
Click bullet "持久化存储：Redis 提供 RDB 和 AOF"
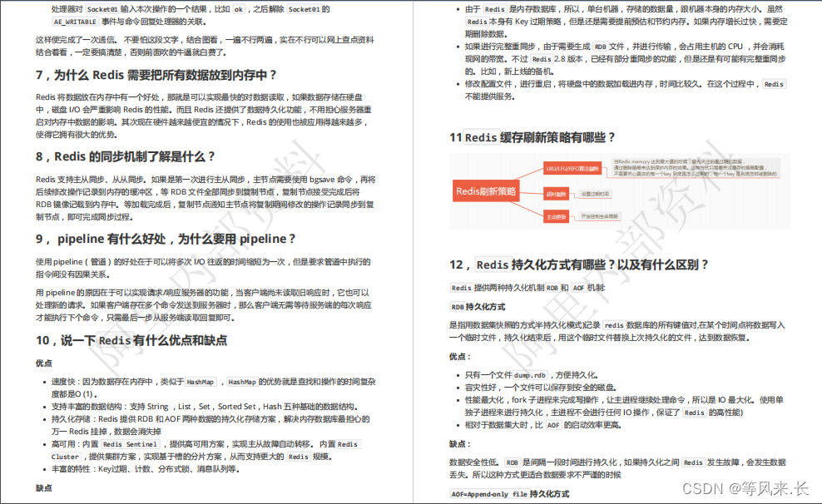(x=210, y=425)
